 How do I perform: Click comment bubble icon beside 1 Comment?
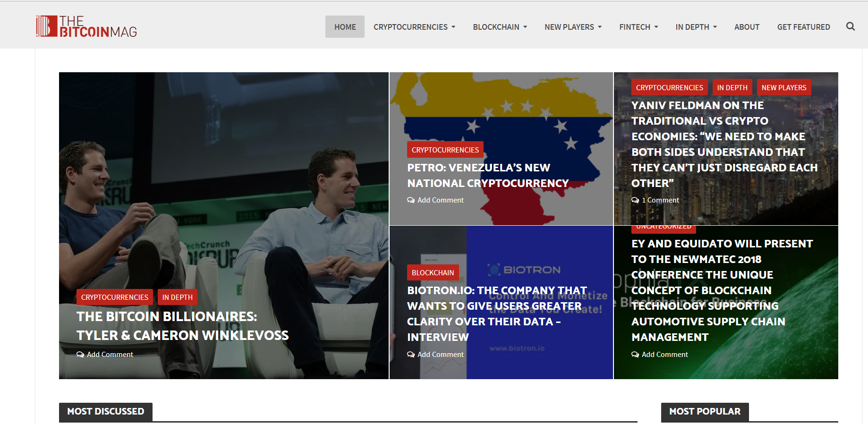click(635, 200)
